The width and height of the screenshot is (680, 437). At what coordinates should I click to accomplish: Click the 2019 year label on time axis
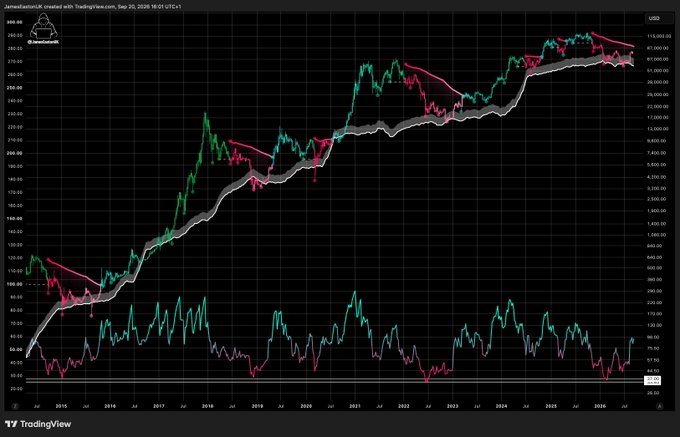(257, 406)
